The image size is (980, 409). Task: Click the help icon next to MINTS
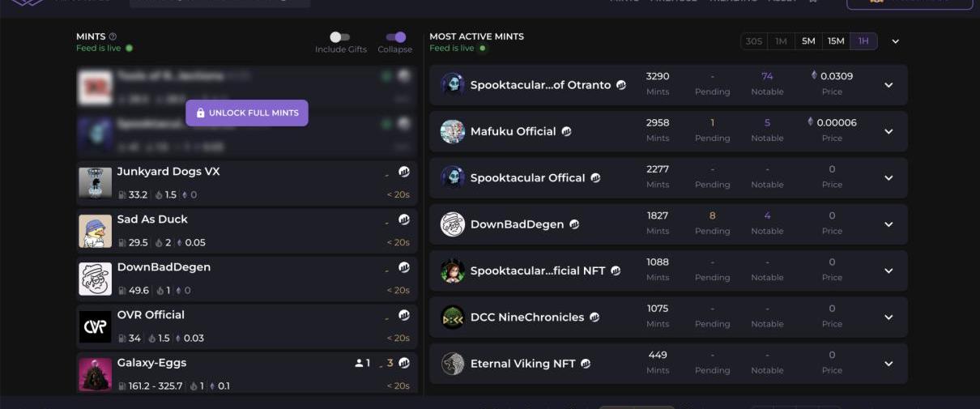tap(113, 36)
